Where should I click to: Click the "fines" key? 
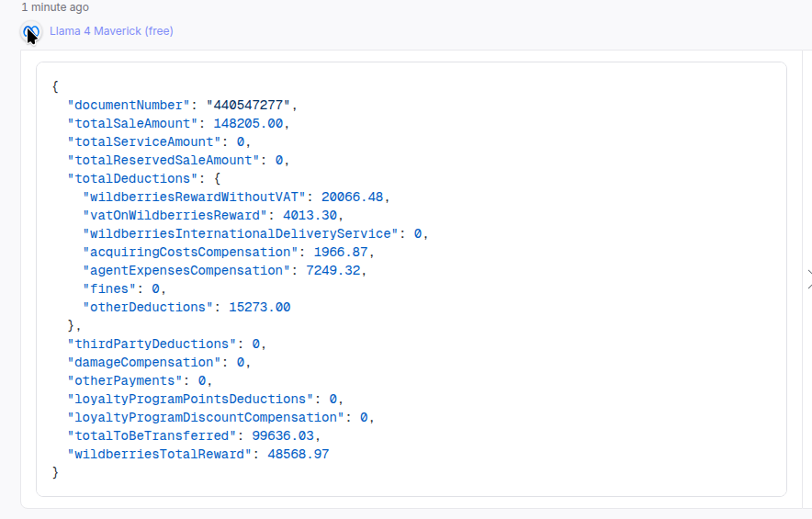110,289
